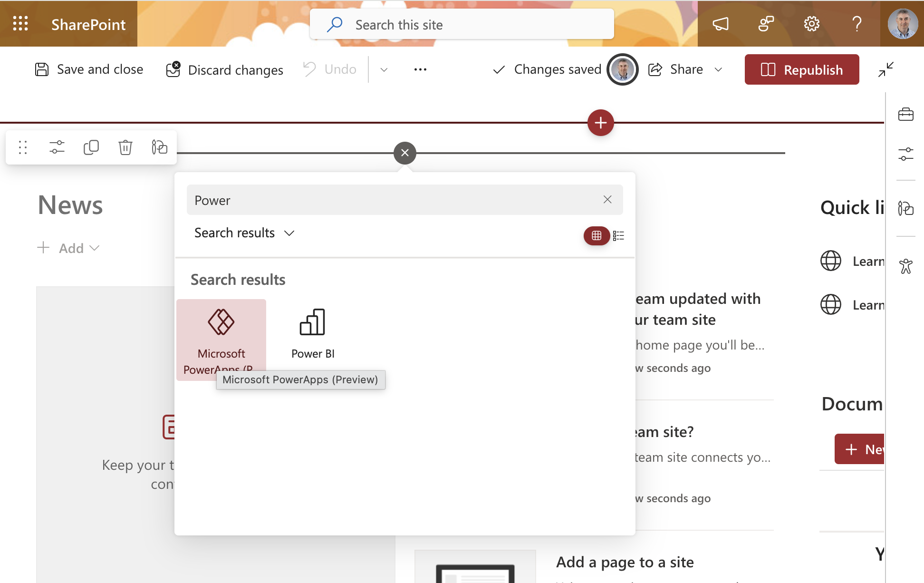Open the design ideas icon in web part toolbar
Image resolution: width=924 pixels, height=583 pixels.
coord(160,147)
